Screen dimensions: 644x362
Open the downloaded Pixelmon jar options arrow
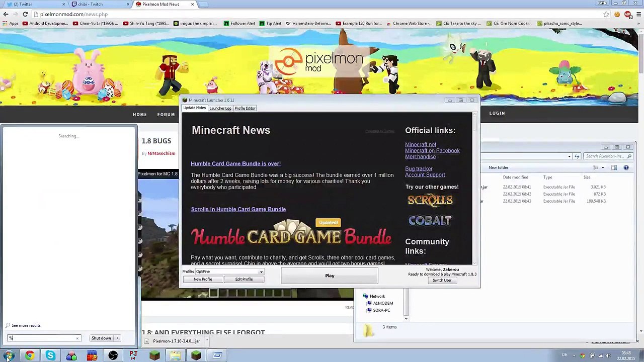(x=206, y=341)
